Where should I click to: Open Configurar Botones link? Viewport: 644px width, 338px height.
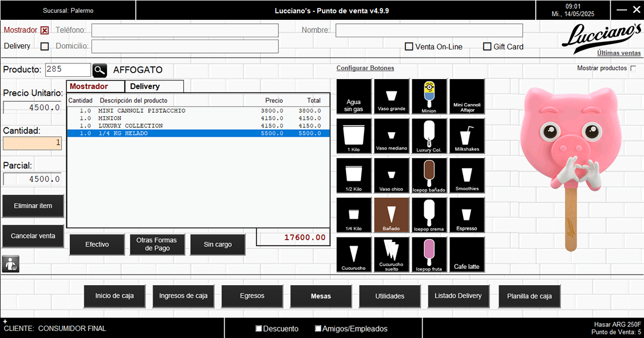(365, 68)
